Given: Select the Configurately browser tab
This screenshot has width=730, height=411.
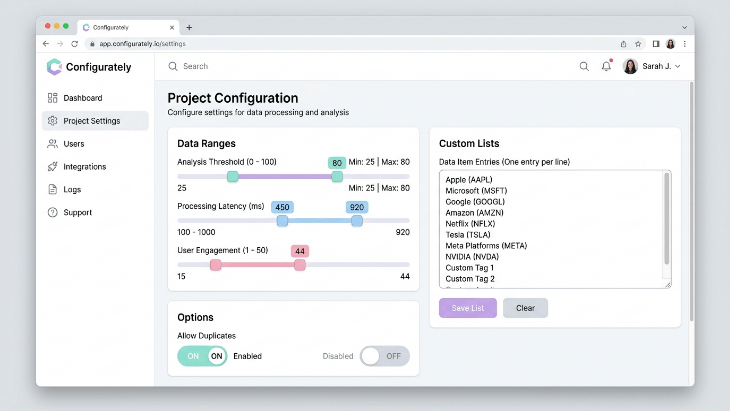Looking at the screenshot, I should (x=128, y=27).
